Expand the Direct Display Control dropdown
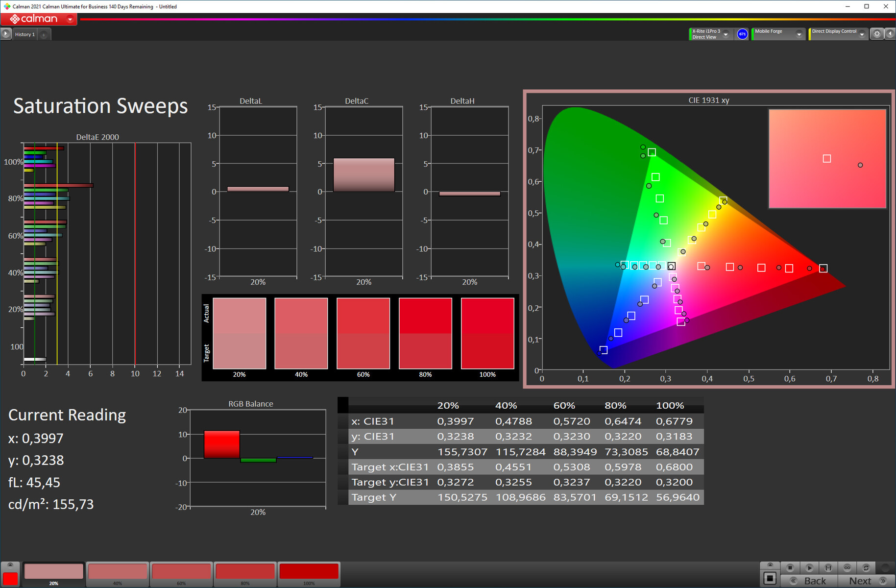 862,34
